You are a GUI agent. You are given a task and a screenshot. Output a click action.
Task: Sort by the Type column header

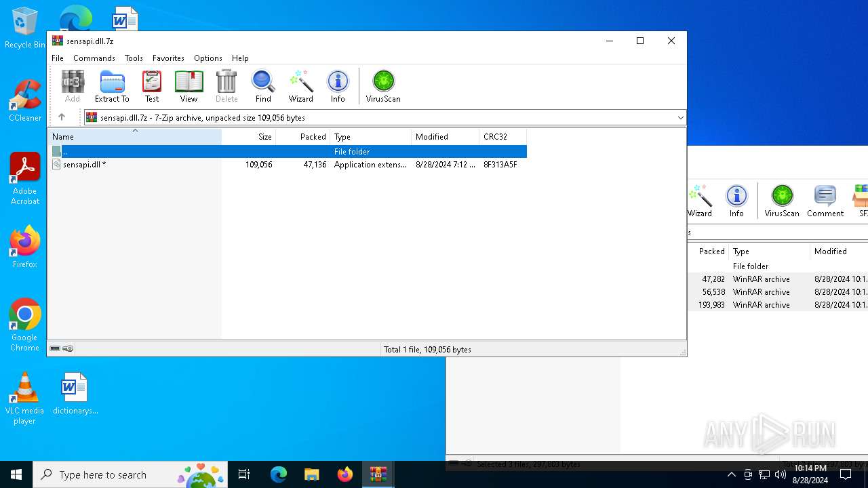[x=370, y=136]
